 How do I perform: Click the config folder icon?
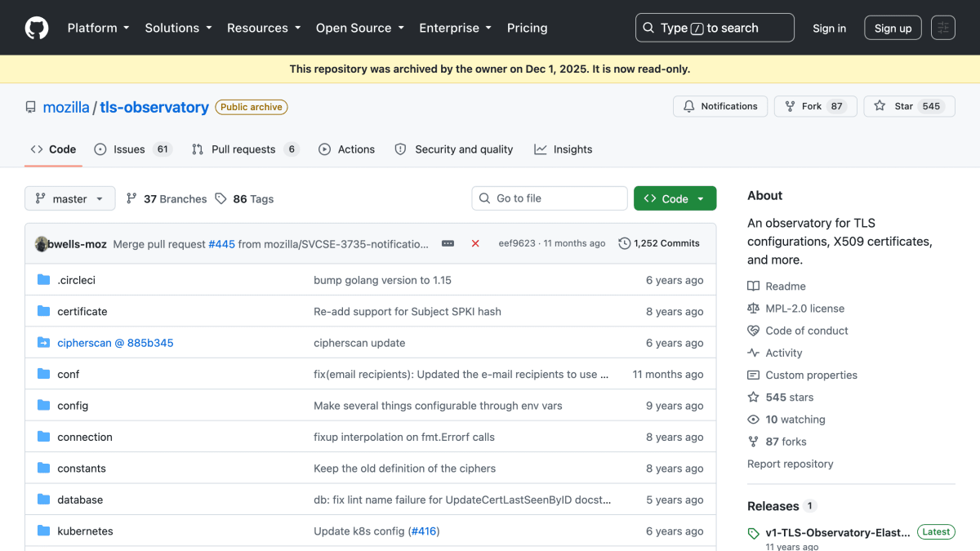tap(43, 406)
